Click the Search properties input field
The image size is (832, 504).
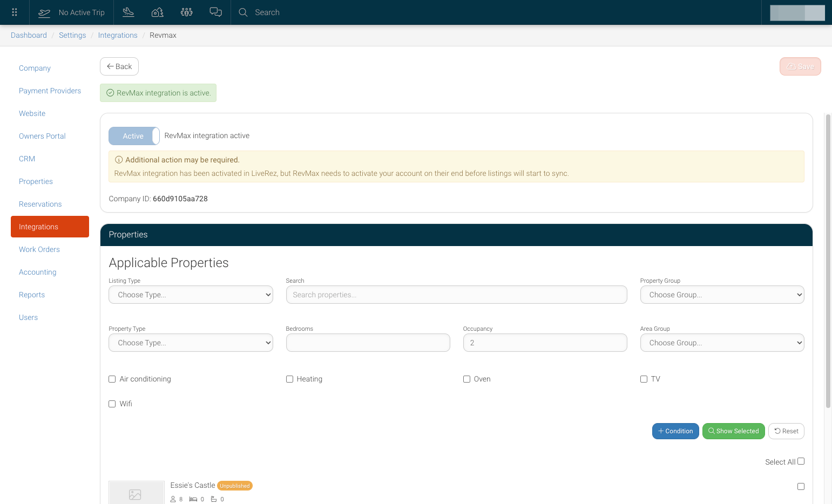(456, 295)
